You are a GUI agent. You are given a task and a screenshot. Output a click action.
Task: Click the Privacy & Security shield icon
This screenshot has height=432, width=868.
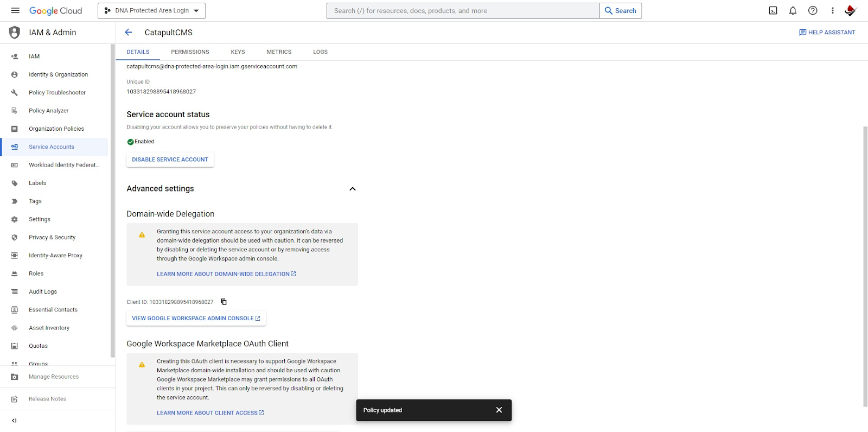click(x=15, y=238)
